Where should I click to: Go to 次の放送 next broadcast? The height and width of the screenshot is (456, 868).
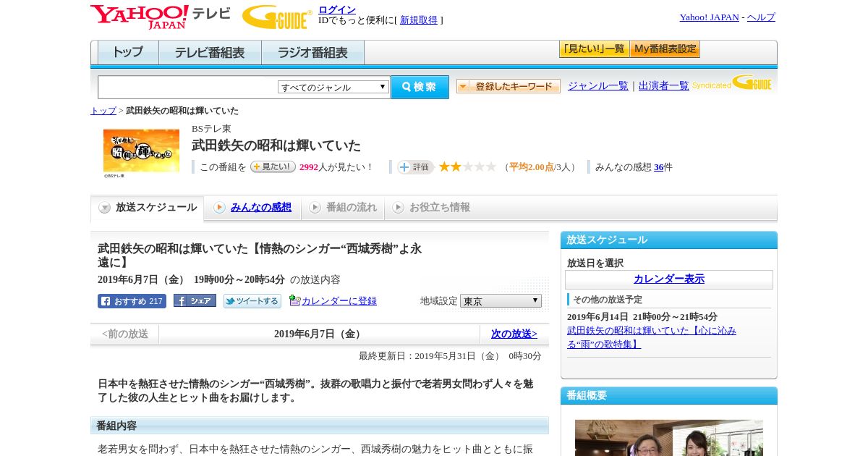[x=514, y=334]
